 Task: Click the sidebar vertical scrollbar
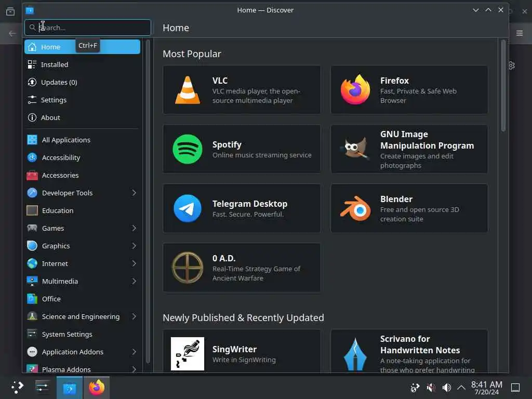click(148, 202)
